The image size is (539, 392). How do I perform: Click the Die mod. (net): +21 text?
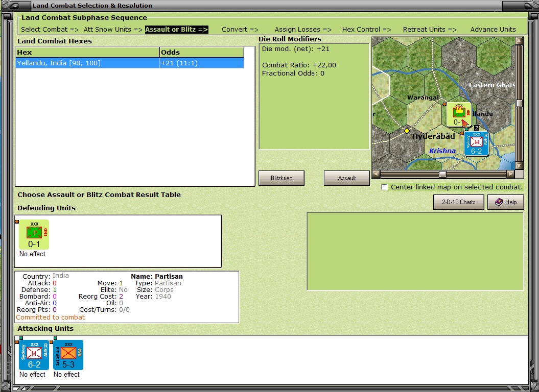coord(296,49)
